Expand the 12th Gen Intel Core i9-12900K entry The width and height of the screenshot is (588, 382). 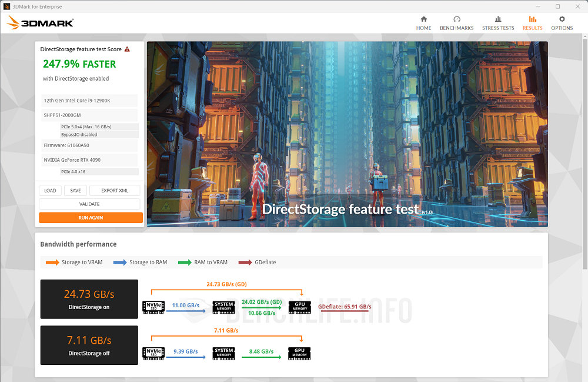point(88,101)
